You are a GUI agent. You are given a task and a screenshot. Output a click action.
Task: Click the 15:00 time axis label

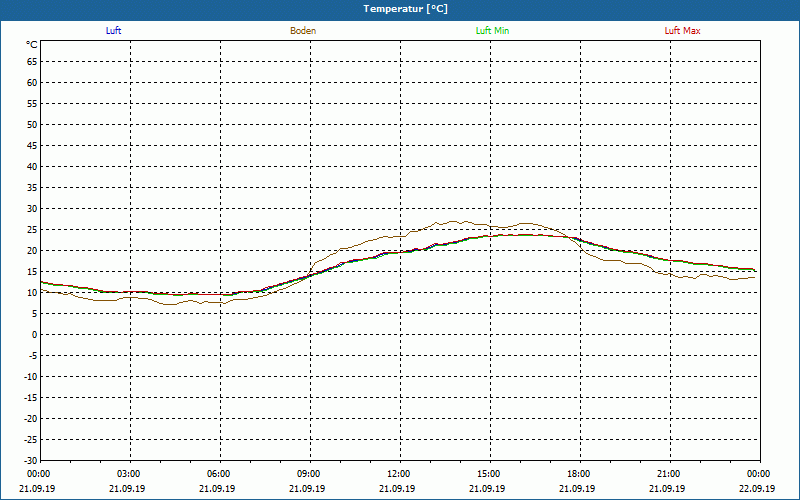[x=489, y=474]
